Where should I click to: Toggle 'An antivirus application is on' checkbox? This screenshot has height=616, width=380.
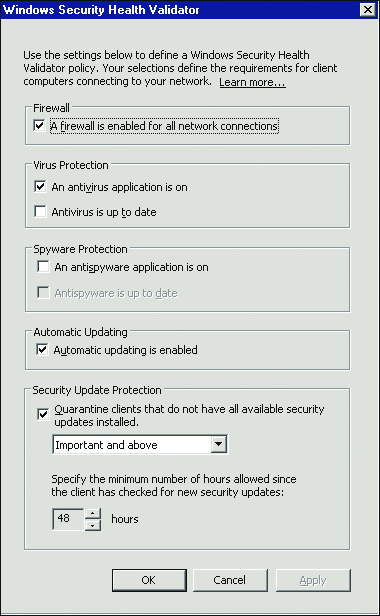pyautogui.click(x=40, y=186)
